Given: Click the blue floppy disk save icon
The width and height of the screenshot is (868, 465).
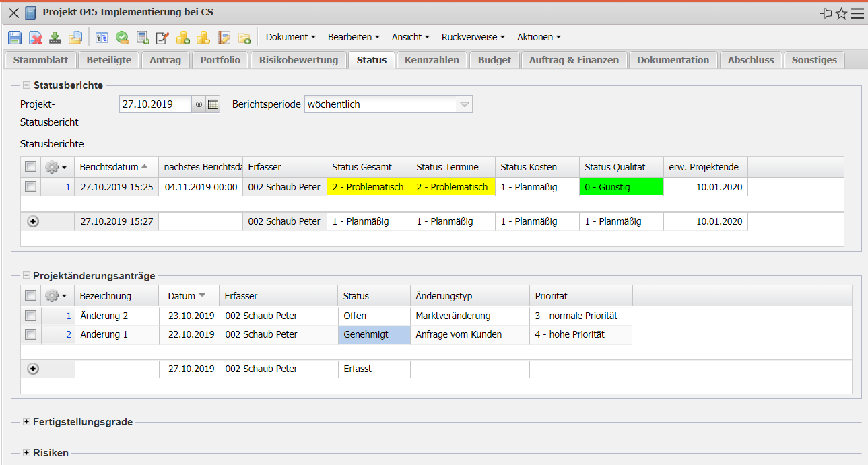Looking at the screenshot, I should tap(15, 38).
